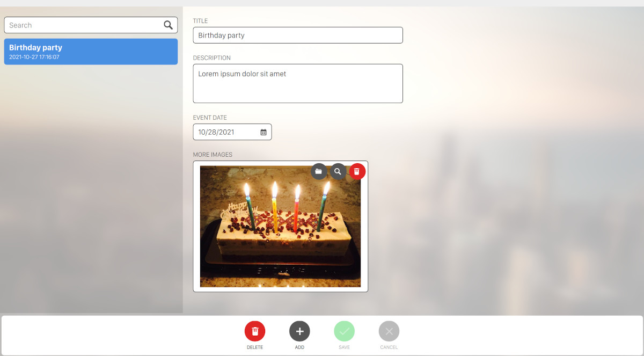Select the Birthday party entry in the list
This screenshot has height=356, width=644.
pyautogui.click(x=91, y=52)
